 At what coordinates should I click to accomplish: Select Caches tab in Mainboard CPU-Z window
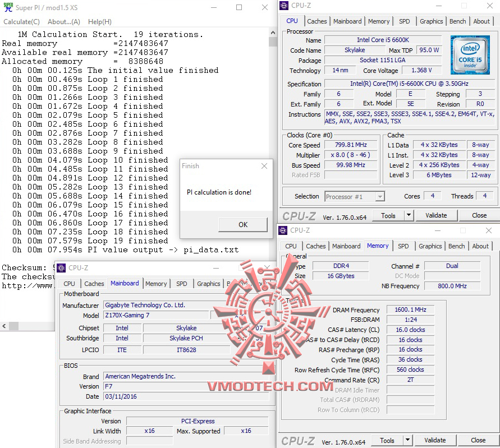tap(94, 284)
